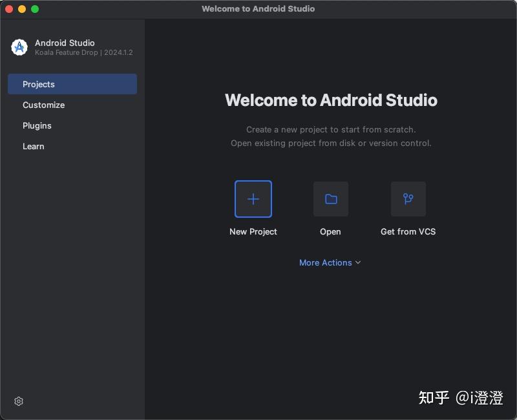Open settings via the gear icon

[18, 401]
